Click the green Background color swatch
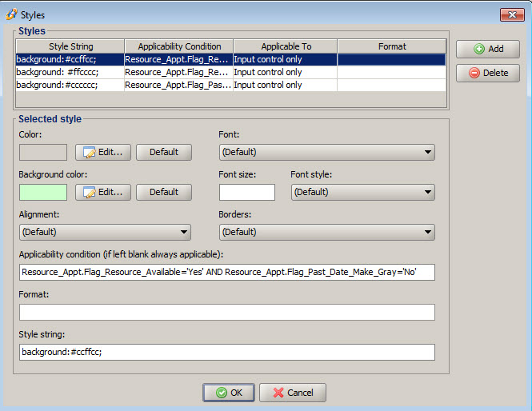 pyautogui.click(x=43, y=192)
